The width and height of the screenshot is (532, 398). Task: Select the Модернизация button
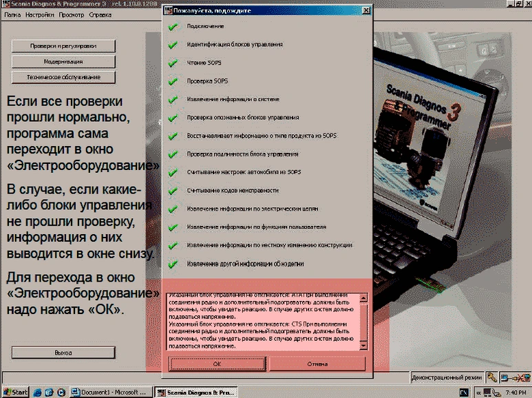click(x=63, y=62)
